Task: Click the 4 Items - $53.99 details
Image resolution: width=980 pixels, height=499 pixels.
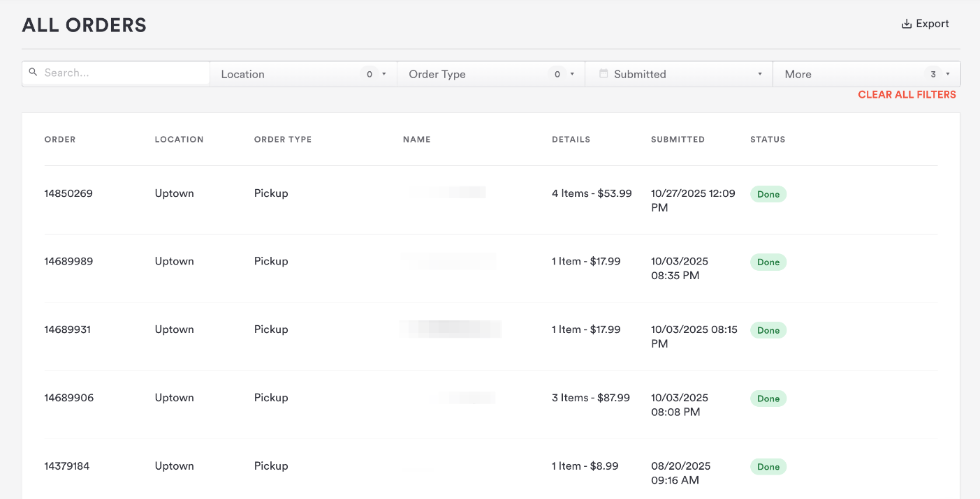Action: 592,193
